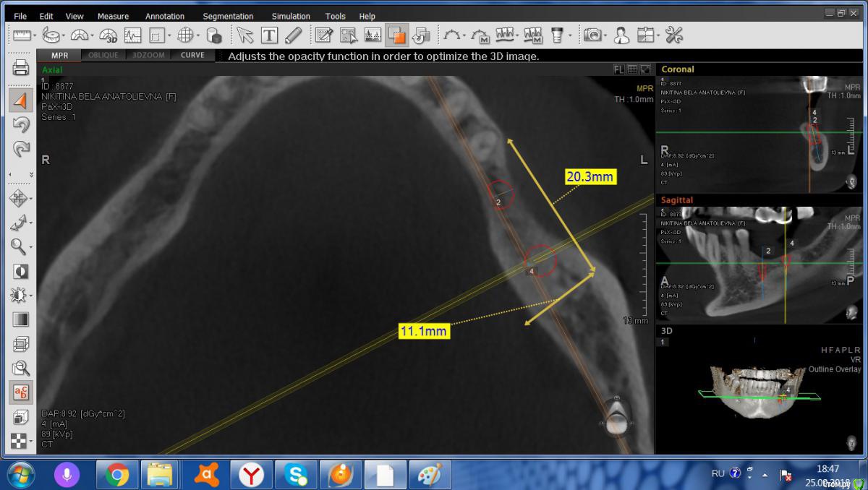868x490 pixels.
Task: Open Google Chrome from the taskbar
Action: pyautogui.click(x=117, y=475)
